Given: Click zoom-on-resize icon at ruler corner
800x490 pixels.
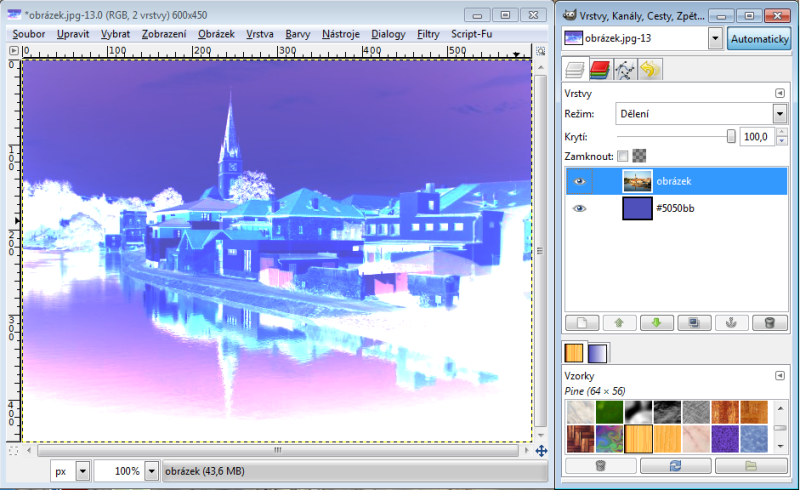Looking at the screenshot, I should [540, 51].
